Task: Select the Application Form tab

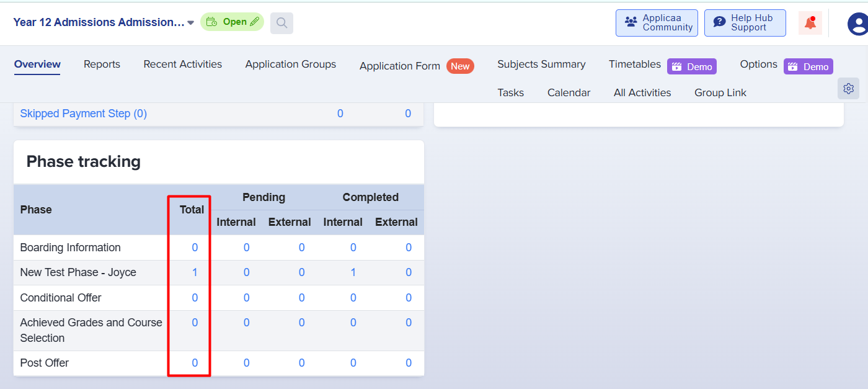Action: pyautogui.click(x=399, y=66)
